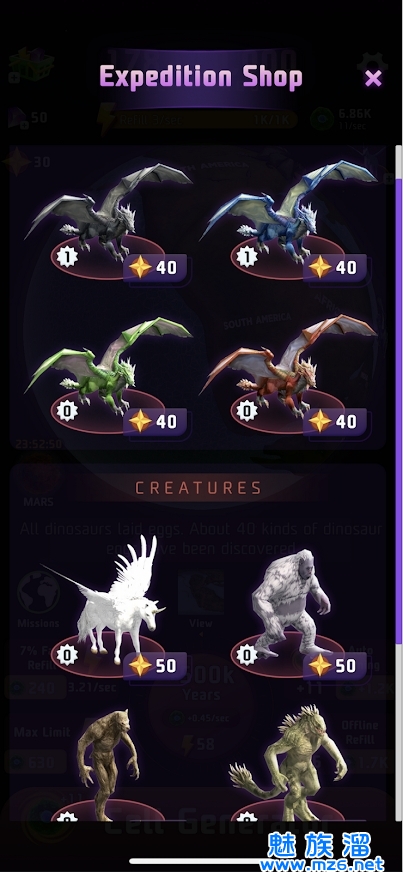Image resolution: width=403 pixels, height=872 pixels.
Task: Buy Yeti for 50 stars
Action: point(335,666)
